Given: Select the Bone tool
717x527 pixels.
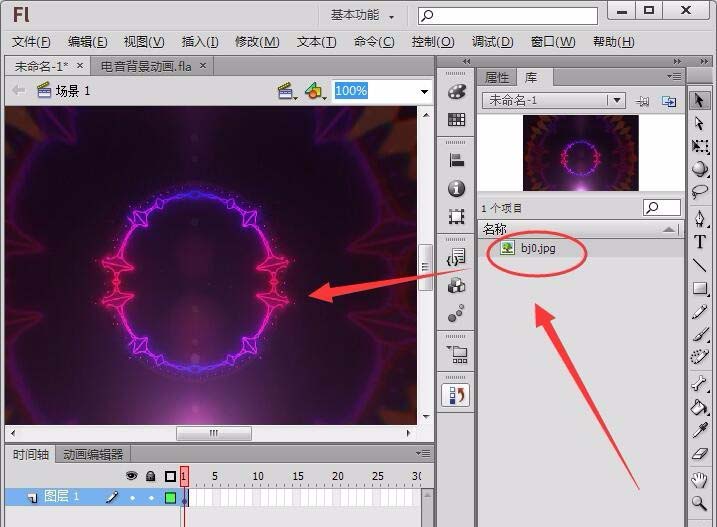Looking at the screenshot, I should click(x=700, y=383).
